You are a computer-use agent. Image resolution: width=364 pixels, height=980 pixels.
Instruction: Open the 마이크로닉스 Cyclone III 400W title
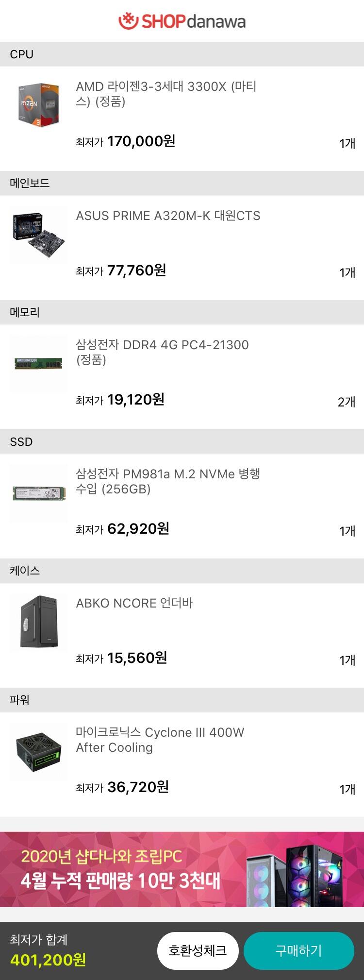[x=160, y=740]
